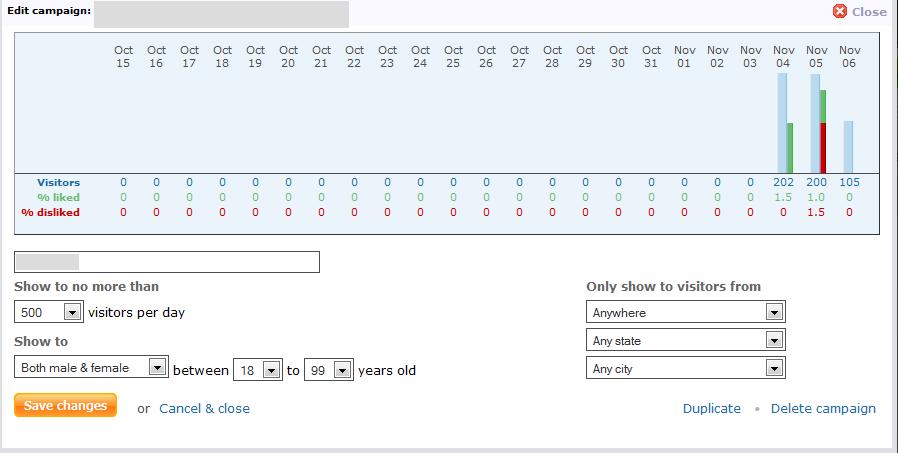Screen dimensions: 898x453
Task: Open the Any state dropdown
Action: [x=686, y=340]
